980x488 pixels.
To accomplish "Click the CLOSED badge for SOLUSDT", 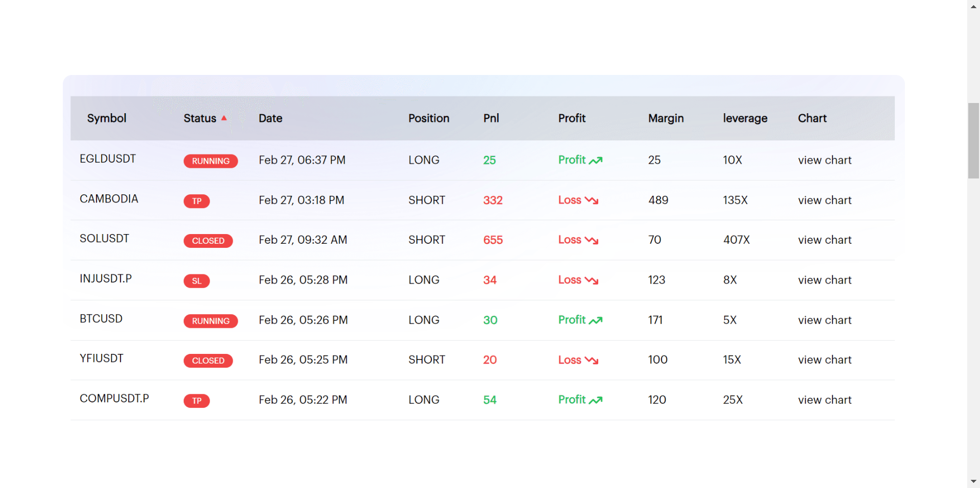I will 208,241.
